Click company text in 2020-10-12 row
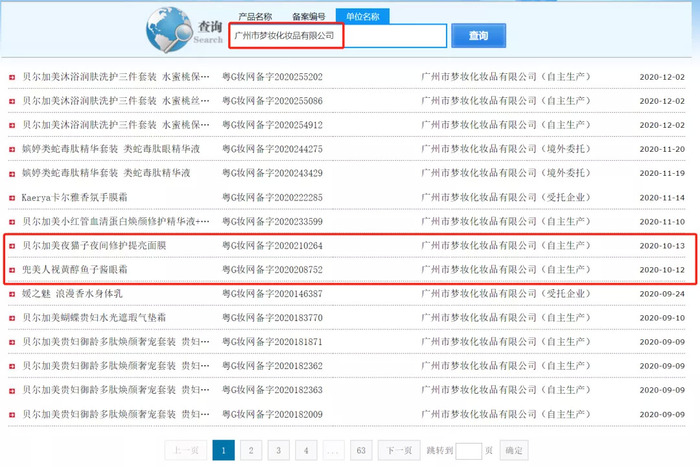The height and width of the screenshot is (467, 700). click(506, 270)
